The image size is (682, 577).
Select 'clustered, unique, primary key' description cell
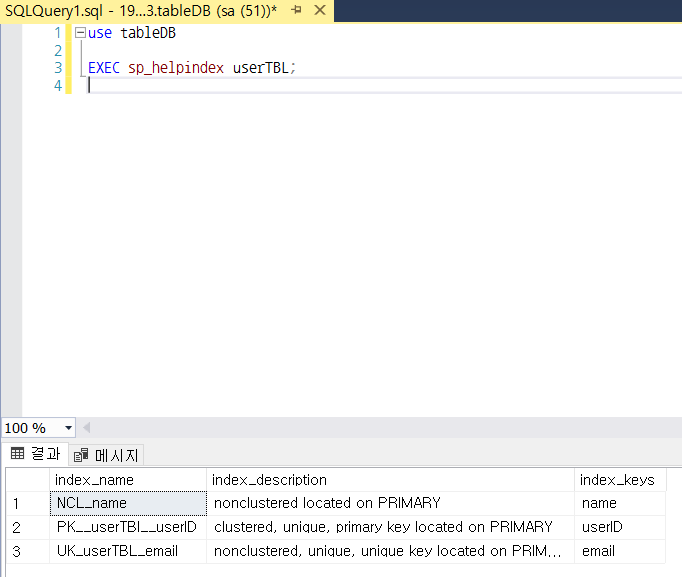[390, 527]
